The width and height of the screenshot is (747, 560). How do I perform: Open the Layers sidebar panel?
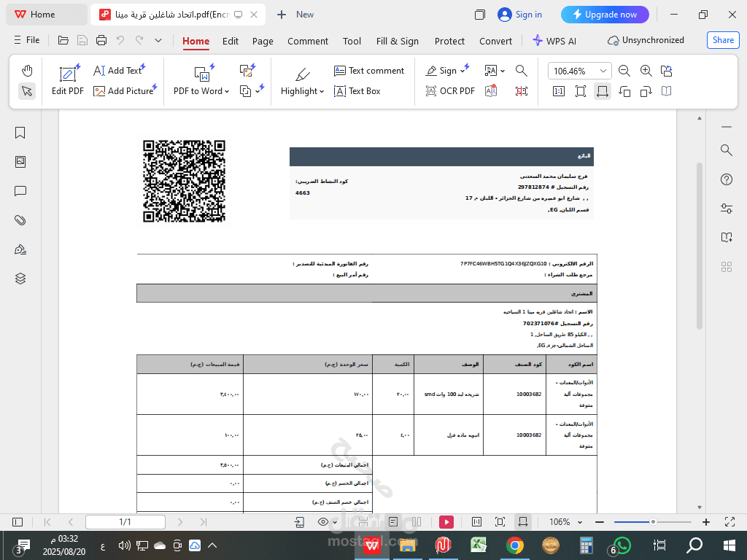[20, 279]
